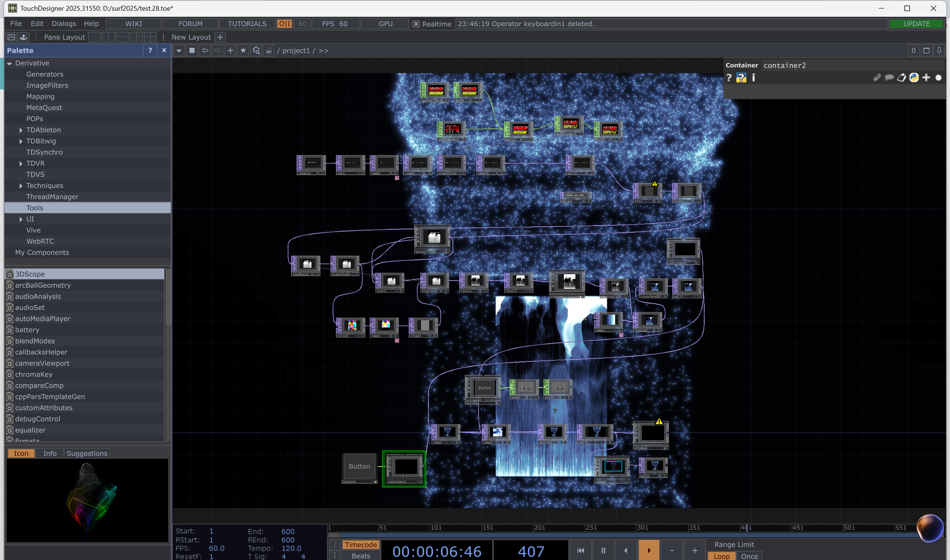
Task: Click the home network icon in path bar
Action: (269, 51)
